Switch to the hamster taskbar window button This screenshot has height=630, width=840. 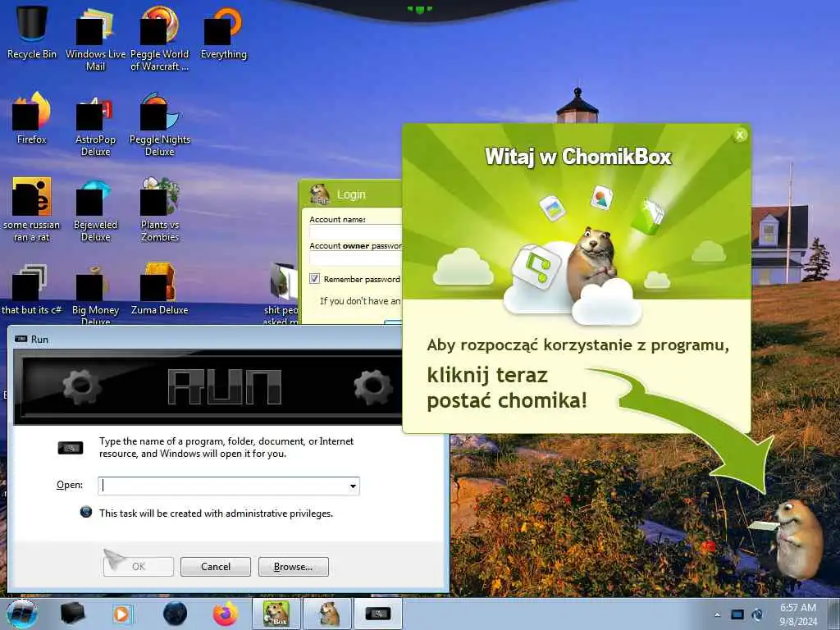328,614
